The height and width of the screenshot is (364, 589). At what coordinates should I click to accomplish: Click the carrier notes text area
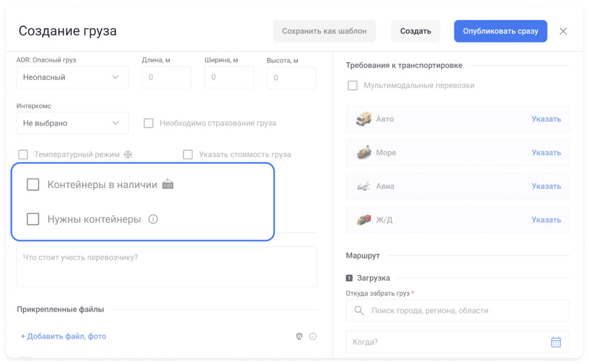[x=167, y=267]
